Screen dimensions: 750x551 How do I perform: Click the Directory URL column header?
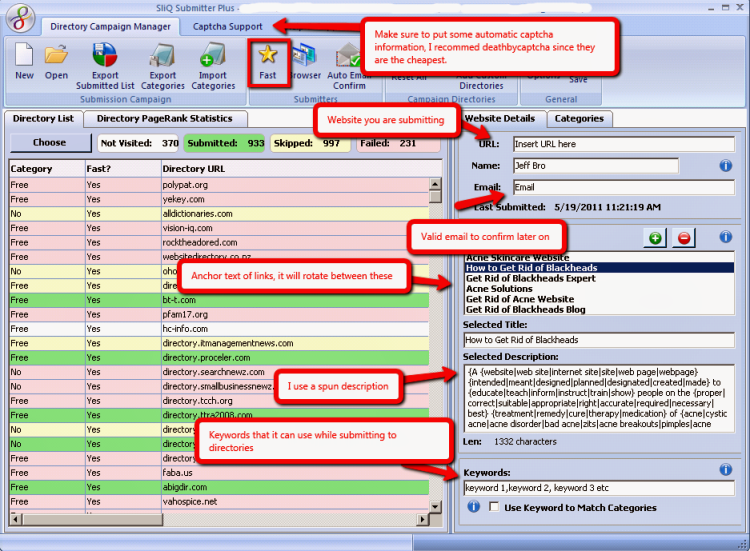(x=301, y=169)
